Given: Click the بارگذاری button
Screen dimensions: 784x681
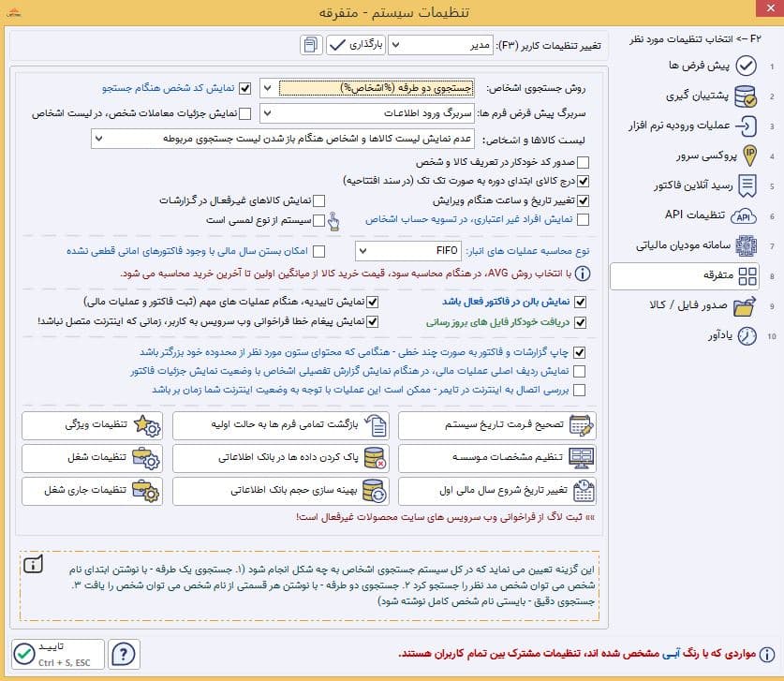Looking at the screenshot, I should [x=356, y=45].
